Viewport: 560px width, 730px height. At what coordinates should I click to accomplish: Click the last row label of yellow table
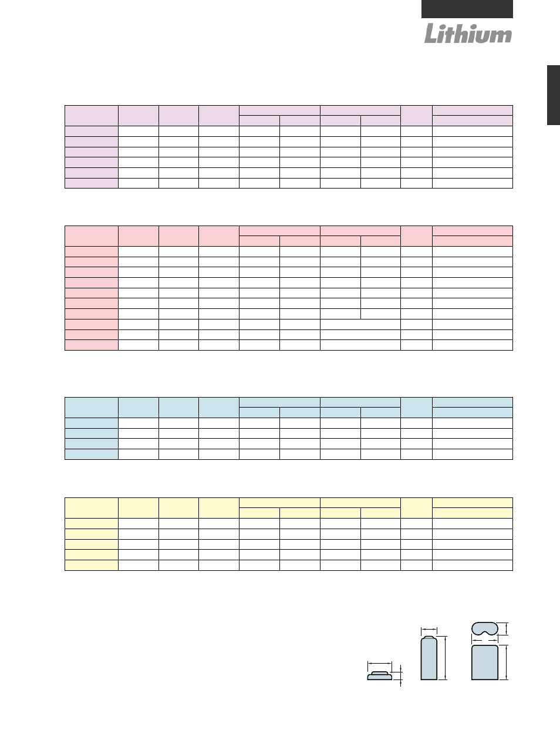click(x=92, y=565)
